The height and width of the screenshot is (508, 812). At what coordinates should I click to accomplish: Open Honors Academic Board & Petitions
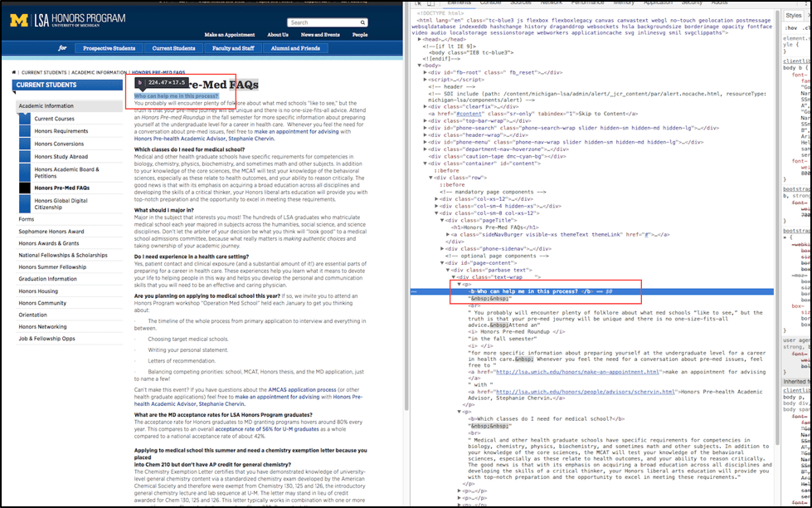[x=67, y=173]
